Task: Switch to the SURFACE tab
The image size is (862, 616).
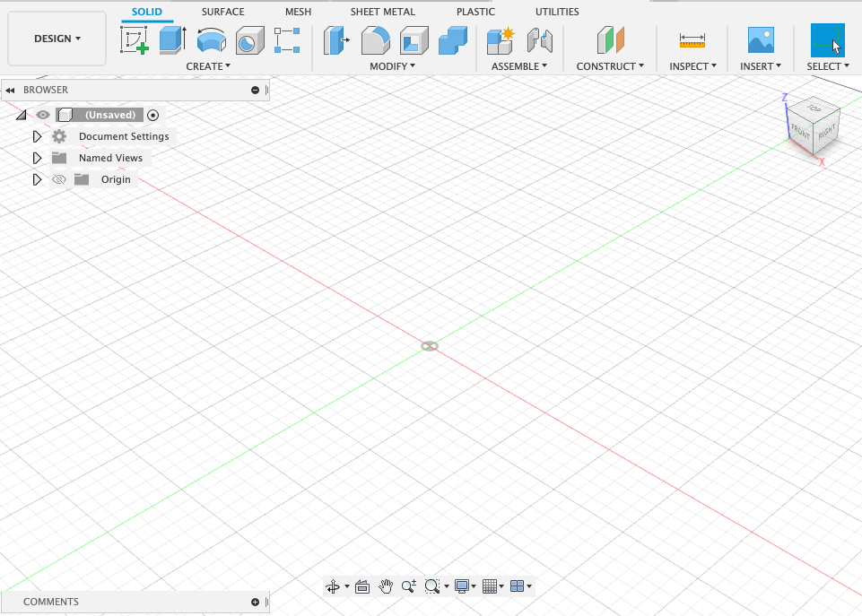Action: pos(222,12)
